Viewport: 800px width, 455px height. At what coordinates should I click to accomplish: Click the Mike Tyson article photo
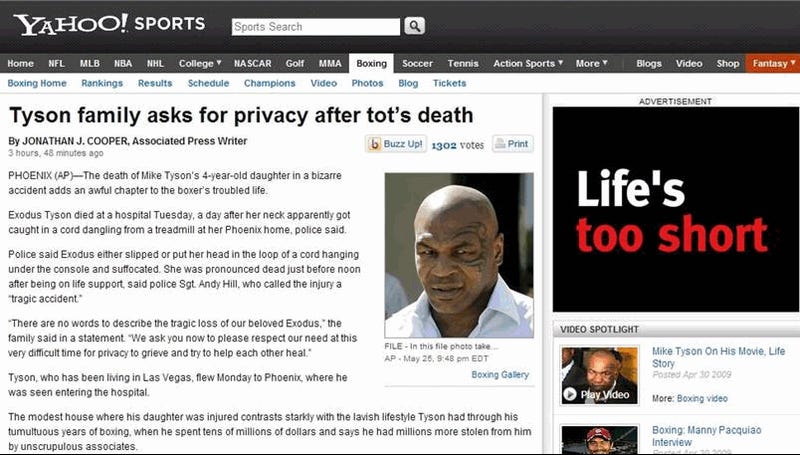click(459, 255)
